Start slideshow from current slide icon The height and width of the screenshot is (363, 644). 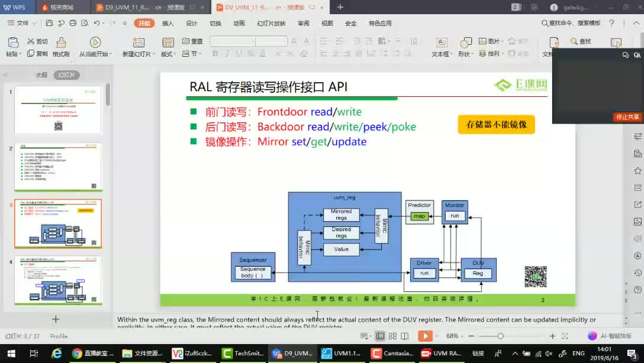(x=95, y=42)
